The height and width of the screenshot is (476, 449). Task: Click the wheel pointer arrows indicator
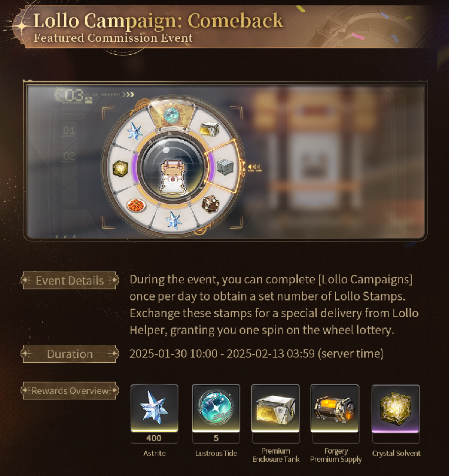[x=254, y=167]
